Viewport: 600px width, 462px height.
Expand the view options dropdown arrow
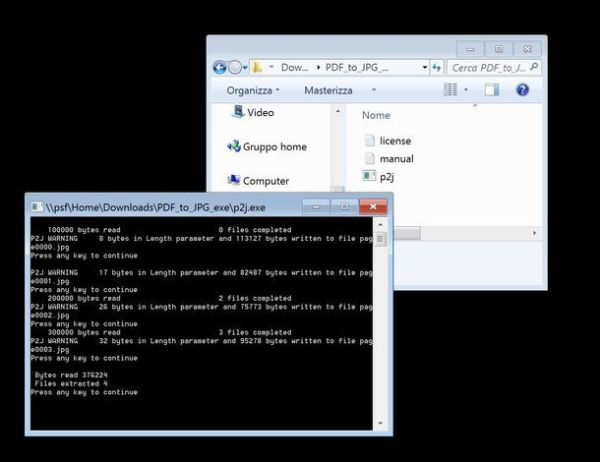[x=466, y=90]
